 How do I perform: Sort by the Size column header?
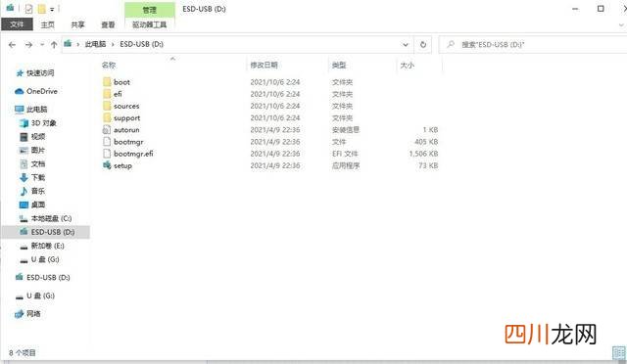(408, 66)
